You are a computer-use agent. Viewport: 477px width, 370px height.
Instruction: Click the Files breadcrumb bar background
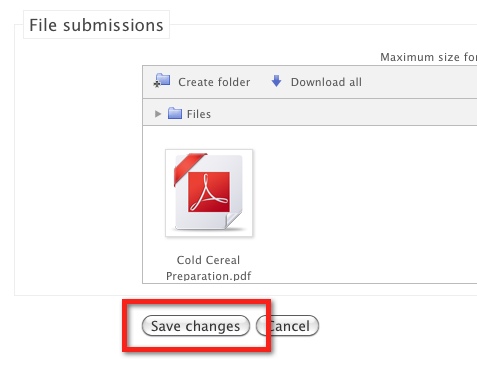343,112
